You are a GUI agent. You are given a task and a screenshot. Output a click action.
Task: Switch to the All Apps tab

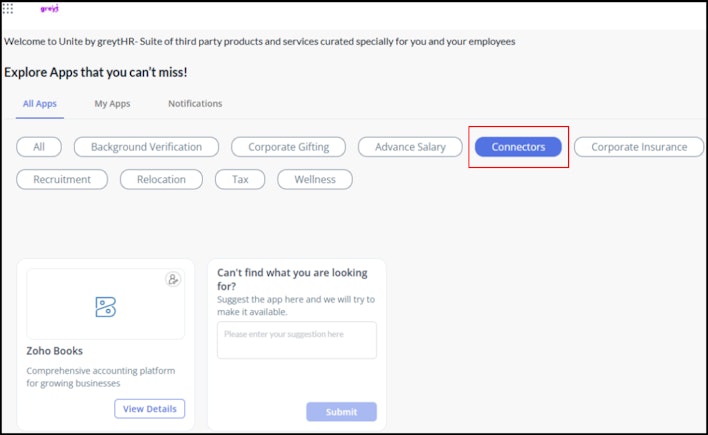pos(40,104)
